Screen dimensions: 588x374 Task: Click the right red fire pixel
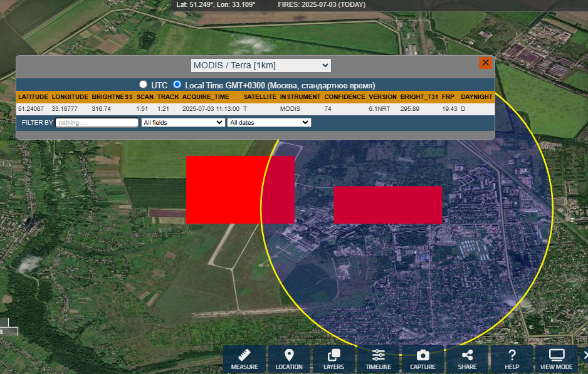tap(388, 205)
